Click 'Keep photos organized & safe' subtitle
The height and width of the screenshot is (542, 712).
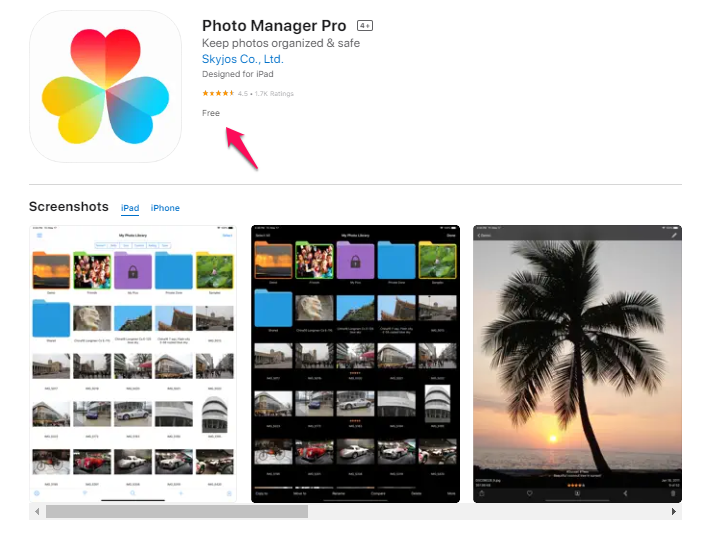281,43
